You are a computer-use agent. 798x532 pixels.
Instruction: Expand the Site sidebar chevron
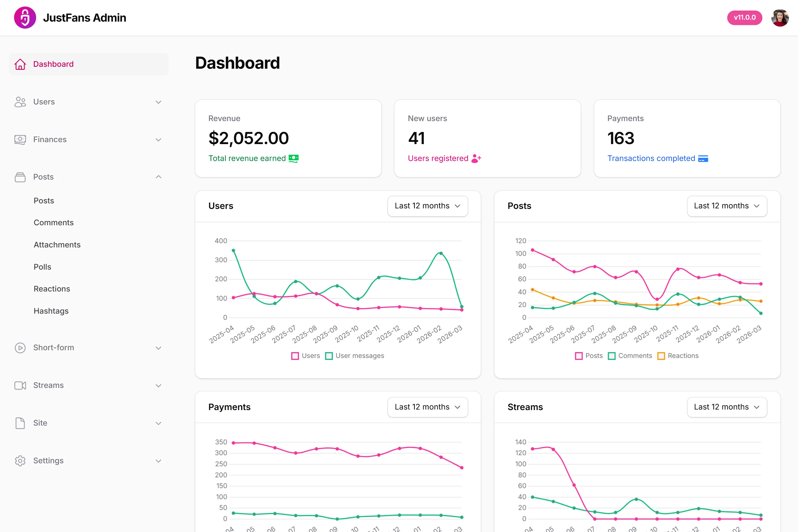click(158, 423)
